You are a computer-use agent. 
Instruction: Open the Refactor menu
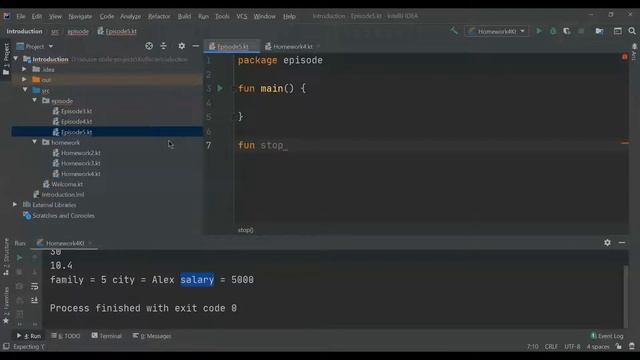[159, 16]
